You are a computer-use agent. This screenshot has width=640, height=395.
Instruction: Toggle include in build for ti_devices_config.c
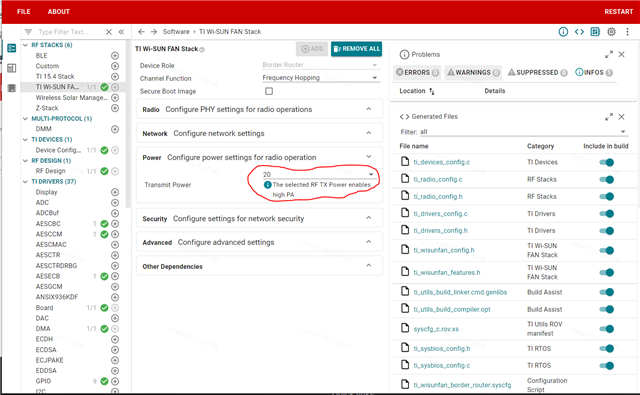[x=607, y=162]
